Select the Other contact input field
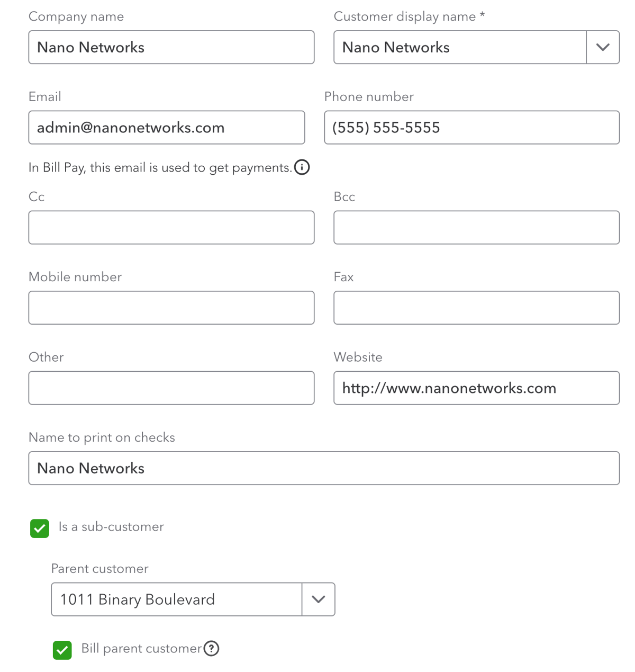635x672 pixels. point(171,388)
